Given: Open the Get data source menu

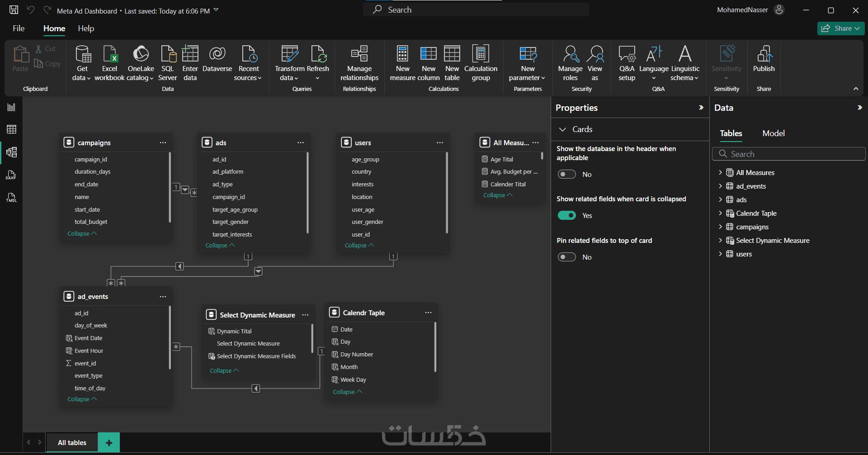Looking at the screenshot, I should 82,63.
